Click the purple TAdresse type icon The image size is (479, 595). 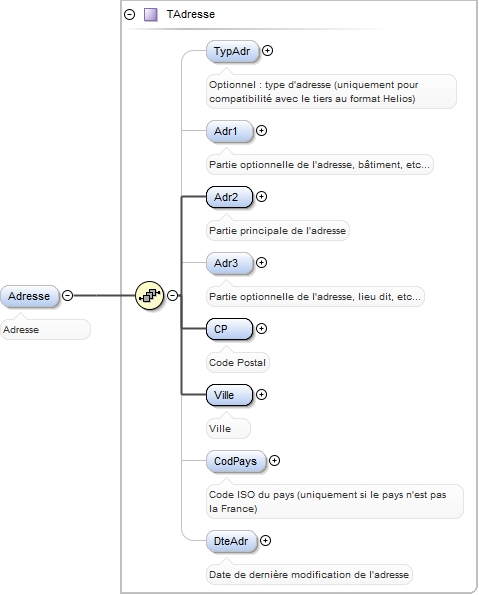point(151,14)
